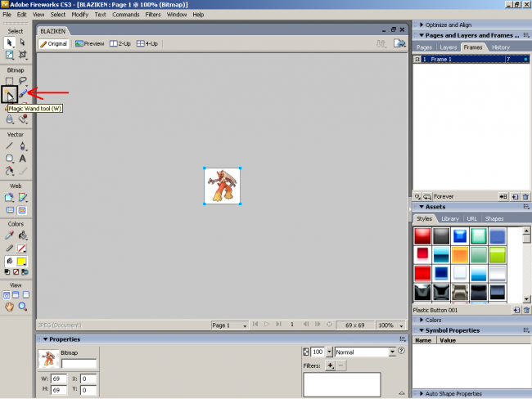This screenshot has width=532, height=399.
Task: Select the Pen tool
Action: point(22,146)
